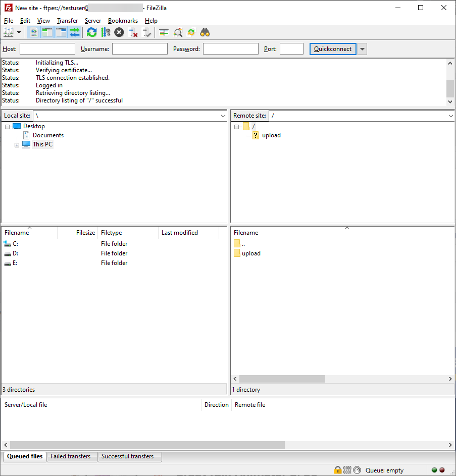Open the directory listing filters

click(164, 32)
